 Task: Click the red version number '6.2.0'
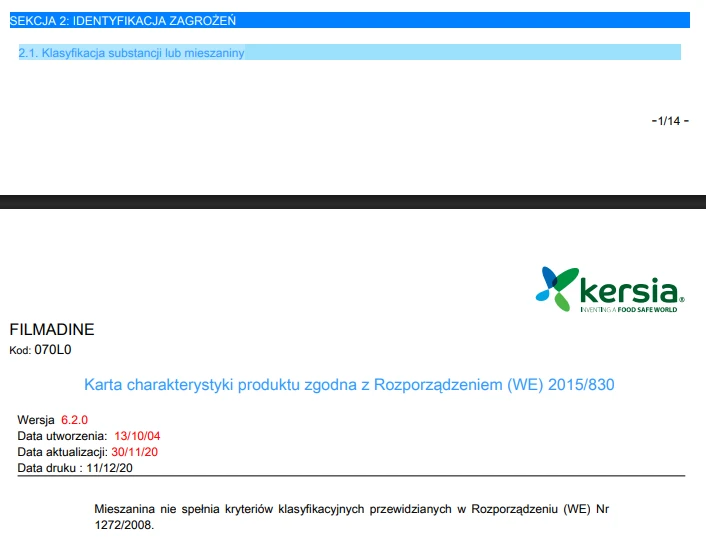click(x=75, y=420)
